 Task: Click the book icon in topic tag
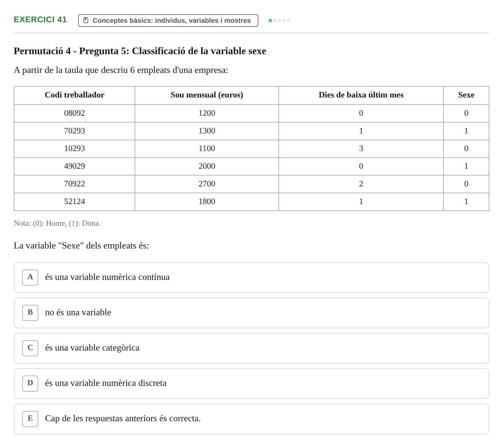point(86,20)
